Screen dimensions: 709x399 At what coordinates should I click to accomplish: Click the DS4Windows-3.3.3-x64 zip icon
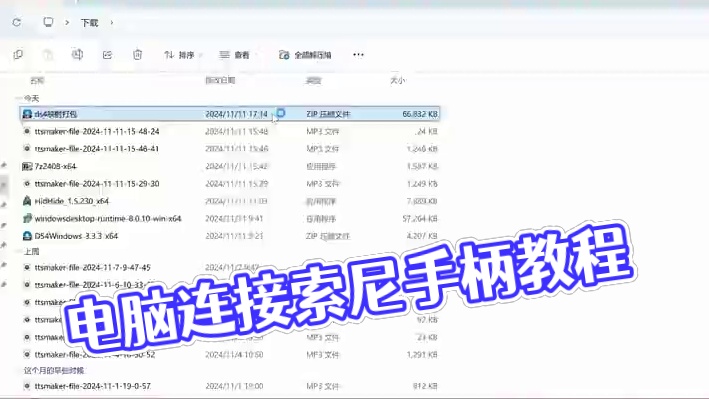coord(27,236)
